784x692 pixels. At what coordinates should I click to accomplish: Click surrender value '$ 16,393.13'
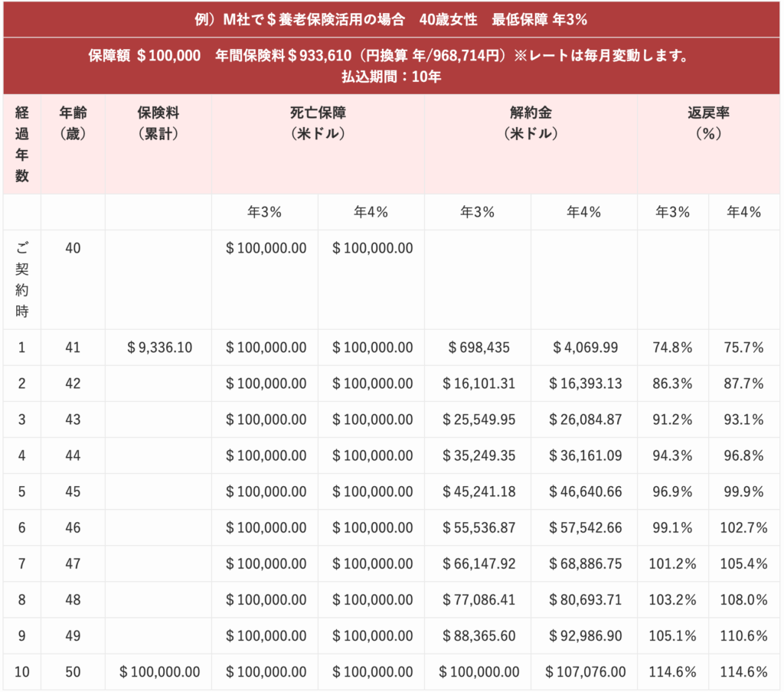[x=585, y=384]
